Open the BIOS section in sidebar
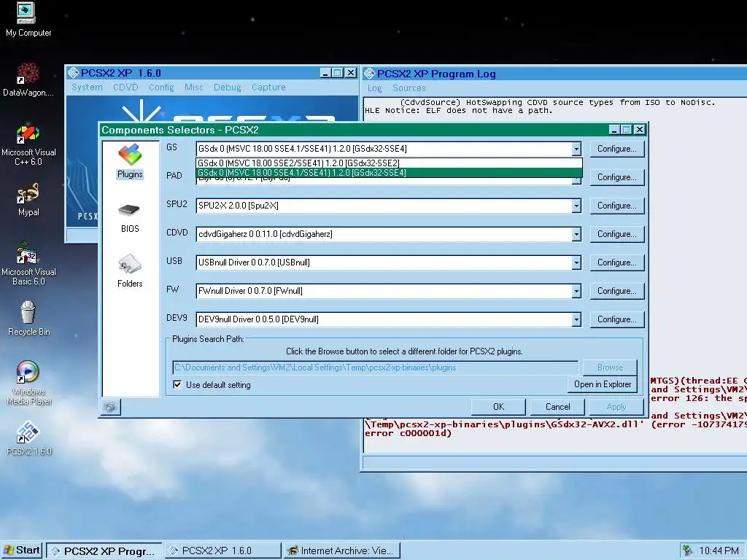The height and width of the screenshot is (560, 747). (x=130, y=218)
